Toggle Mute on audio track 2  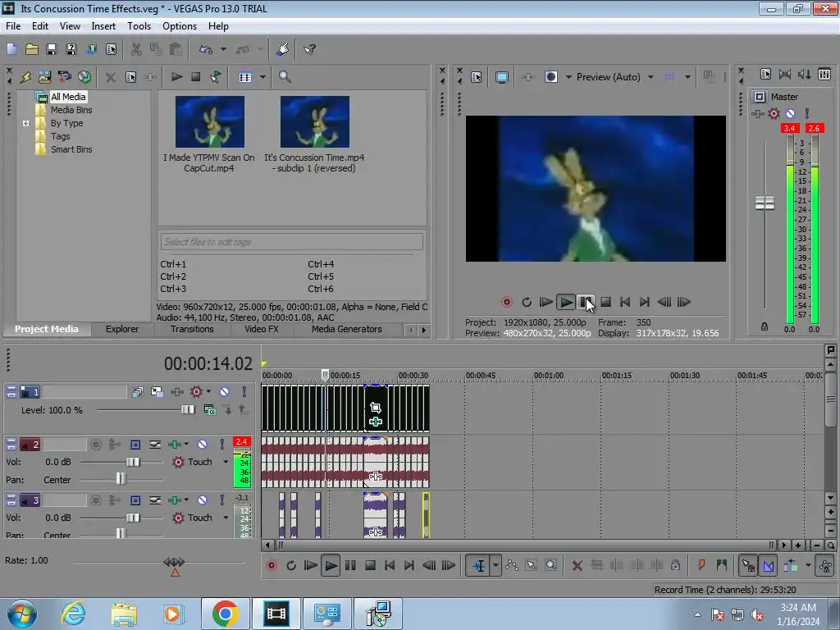[x=202, y=444]
